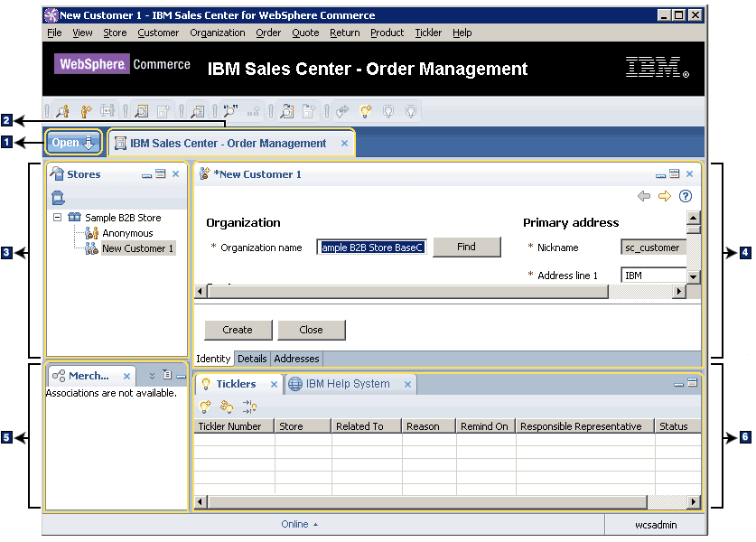Switch to the Details tab
756x542 pixels.
pos(252,359)
